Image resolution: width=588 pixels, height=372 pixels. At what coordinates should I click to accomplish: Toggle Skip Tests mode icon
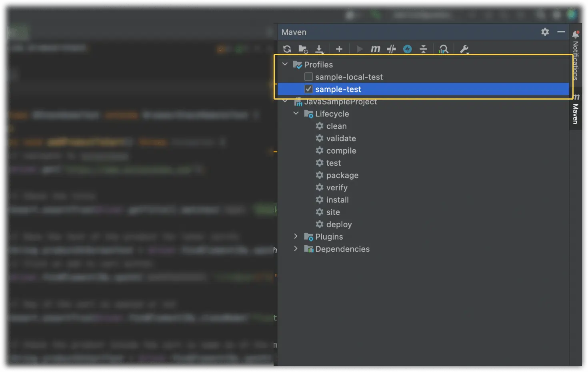pyautogui.click(x=407, y=49)
